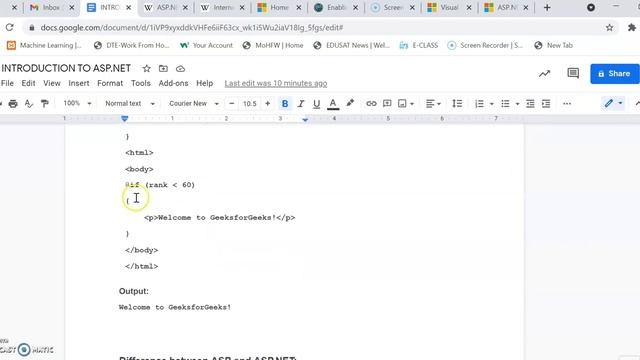Open the zoom 100% dropdown
This screenshot has width=640, height=360.
pos(77,103)
